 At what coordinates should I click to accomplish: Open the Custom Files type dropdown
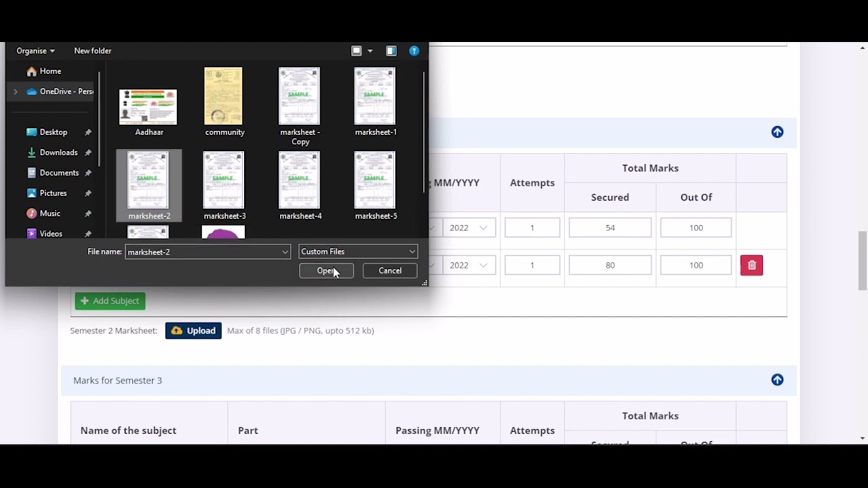pos(358,251)
